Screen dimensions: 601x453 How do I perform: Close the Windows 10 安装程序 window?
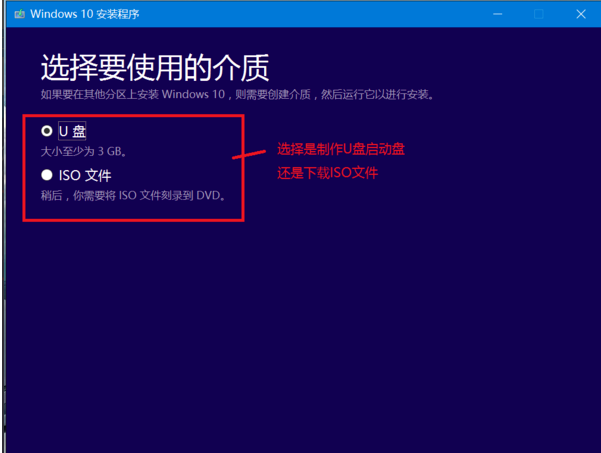581,14
